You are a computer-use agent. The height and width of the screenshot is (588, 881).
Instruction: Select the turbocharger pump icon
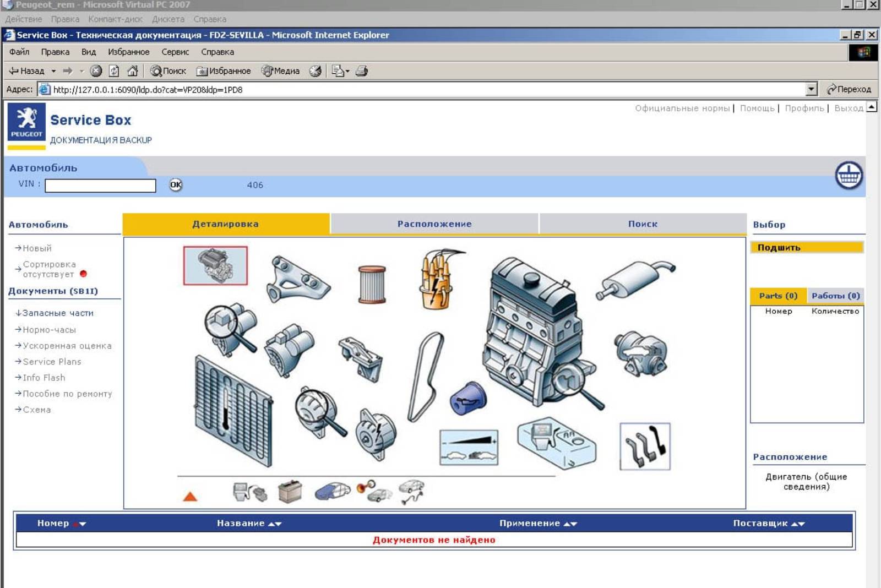(640, 354)
